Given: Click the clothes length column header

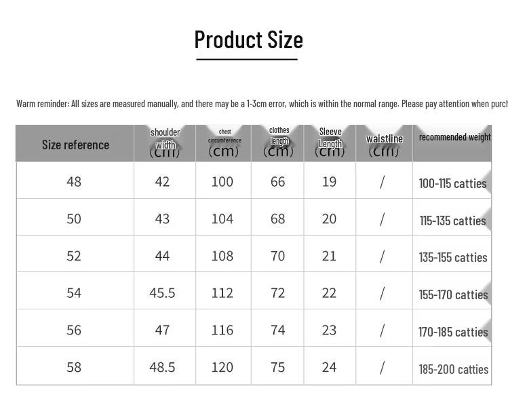Looking at the screenshot, I should tap(278, 142).
